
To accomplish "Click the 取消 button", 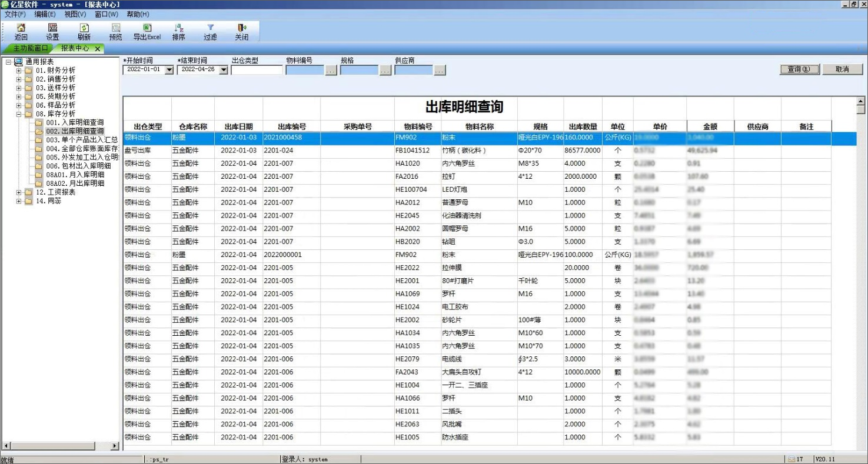I will click(x=843, y=69).
